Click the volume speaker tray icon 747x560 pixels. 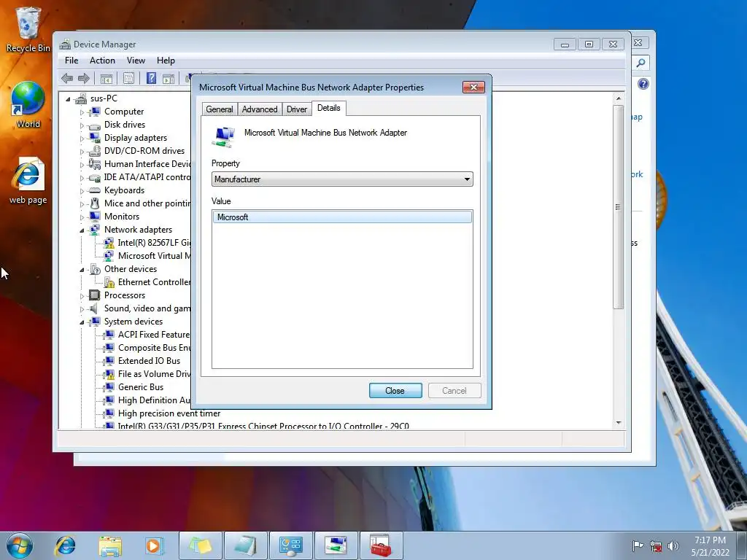click(673, 545)
